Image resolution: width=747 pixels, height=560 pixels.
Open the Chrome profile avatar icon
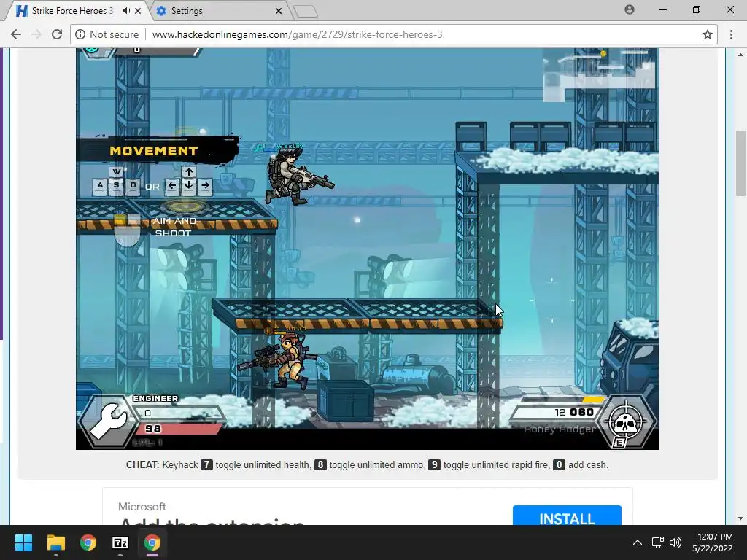pyautogui.click(x=630, y=9)
